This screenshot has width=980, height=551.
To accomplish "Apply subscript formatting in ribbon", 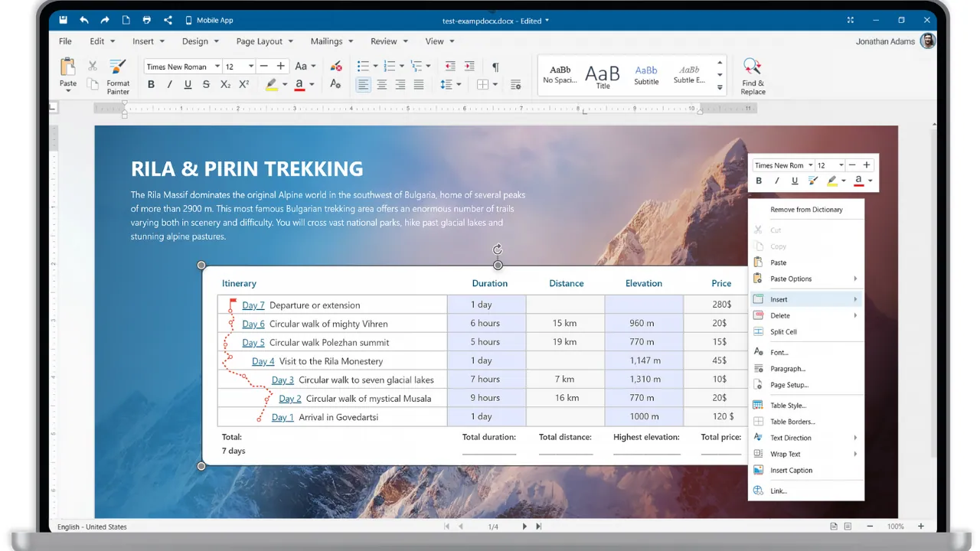I will point(225,84).
